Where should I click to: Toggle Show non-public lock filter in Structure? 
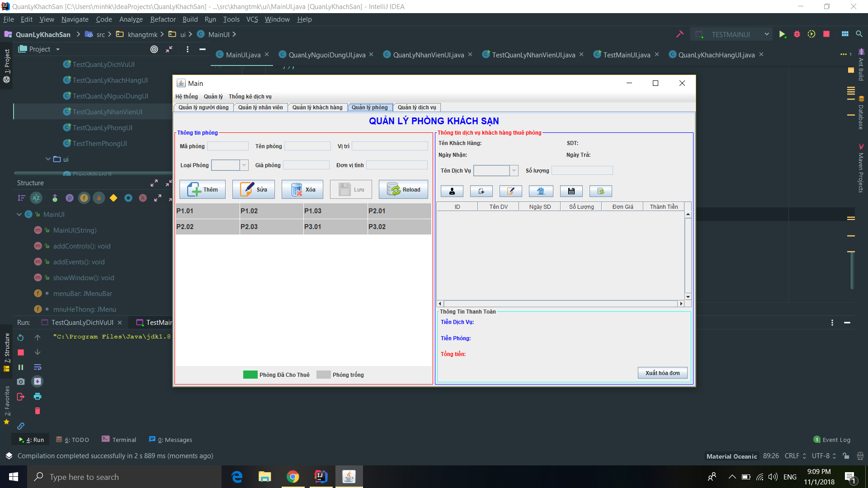[99, 198]
